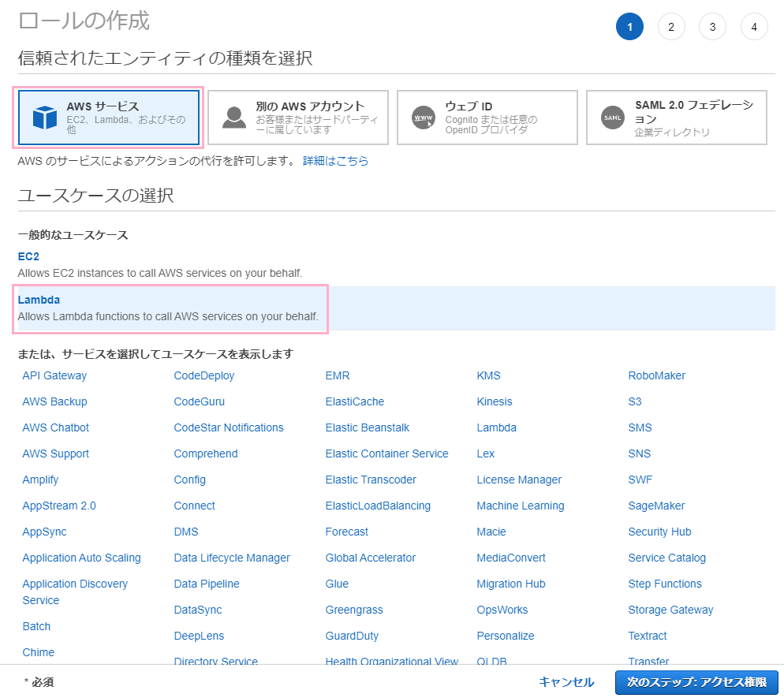The height and width of the screenshot is (698, 784).
Task: Select Application Discovery Service link
Action: 75,592
